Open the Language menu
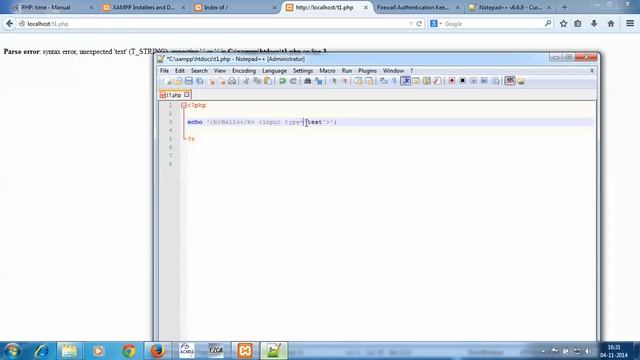 (x=274, y=71)
